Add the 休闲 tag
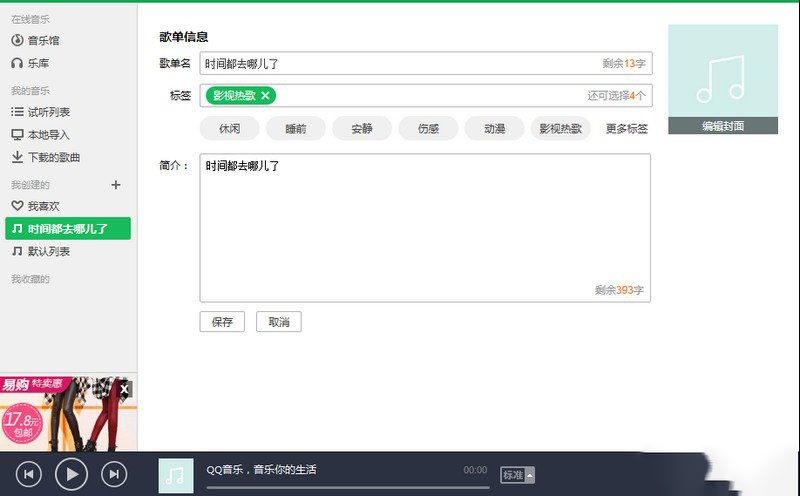 (x=230, y=129)
